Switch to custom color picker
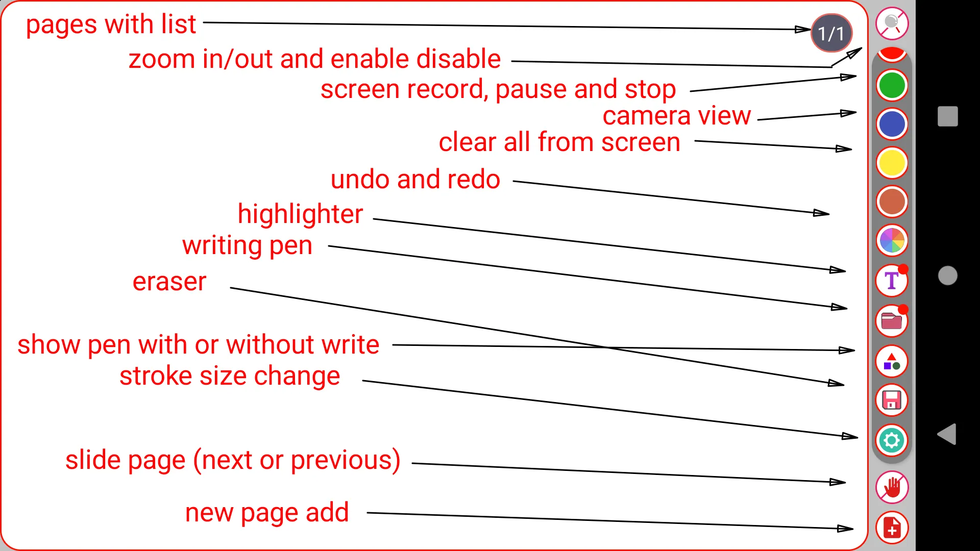980x551 pixels. point(891,241)
